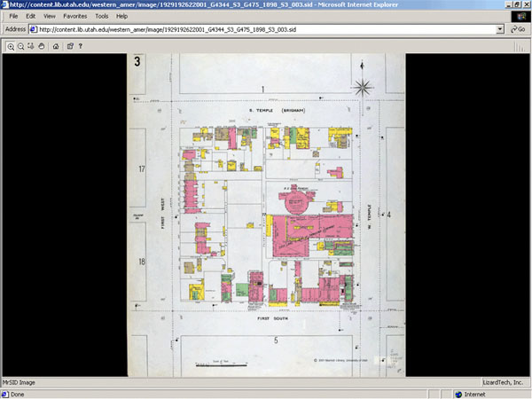The image size is (532, 399).
Task: Click the Sanborn map image
Action: [266, 213]
